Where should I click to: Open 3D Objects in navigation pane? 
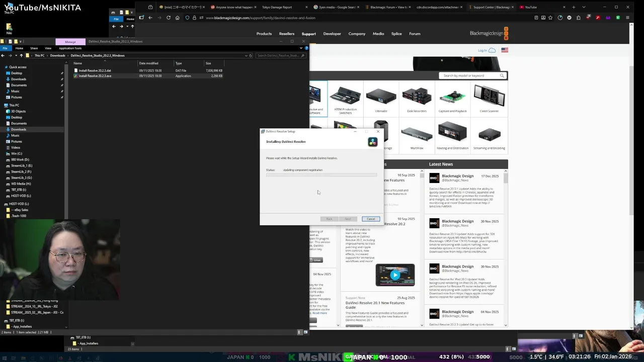pyautogui.click(x=18, y=111)
